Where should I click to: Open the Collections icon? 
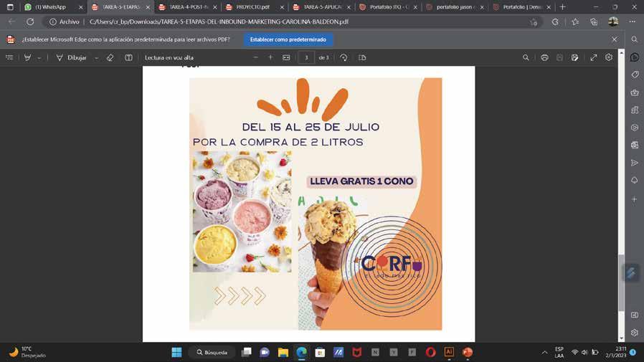tap(594, 22)
